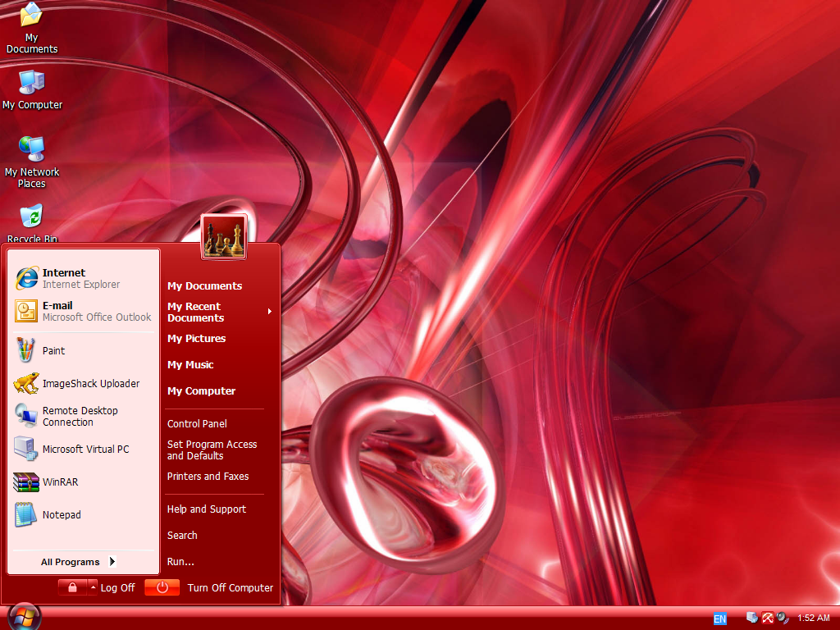Open Control Panel from the Start menu

coord(197,423)
